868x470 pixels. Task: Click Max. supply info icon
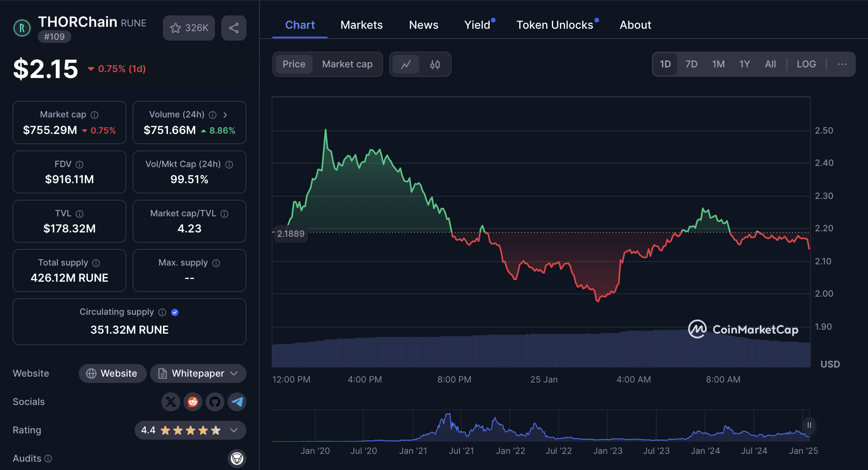216,263
